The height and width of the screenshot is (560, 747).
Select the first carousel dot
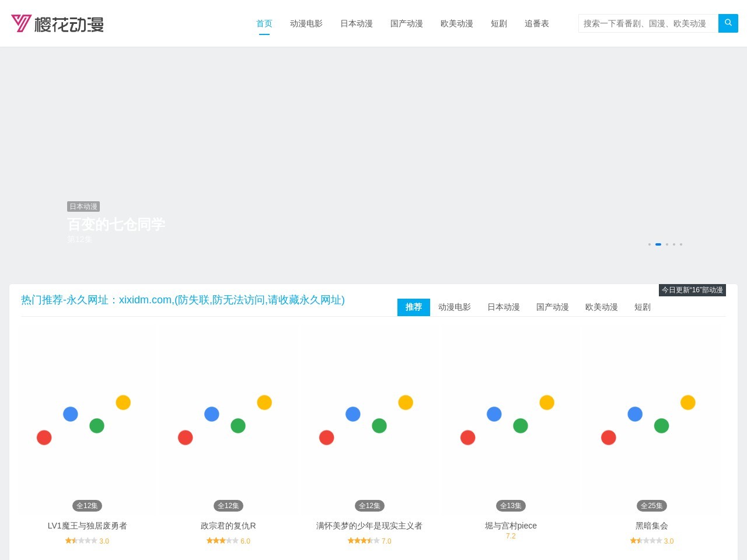coord(649,244)
